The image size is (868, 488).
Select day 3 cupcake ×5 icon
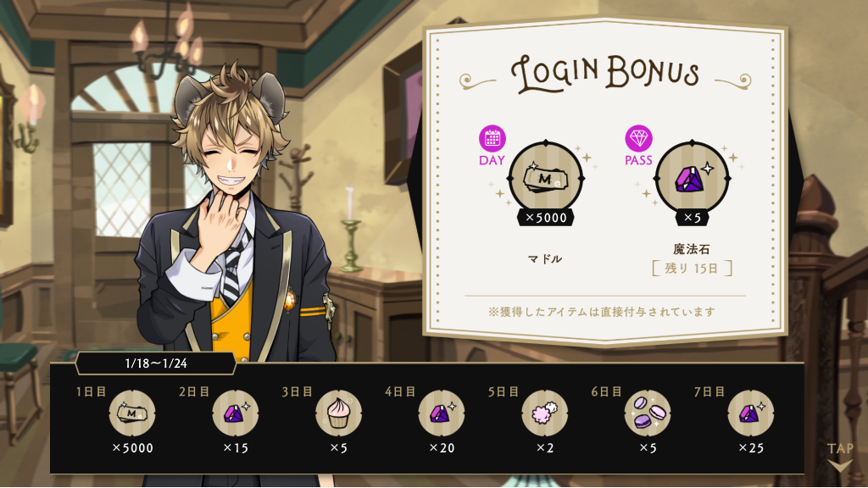click(338, 413)
